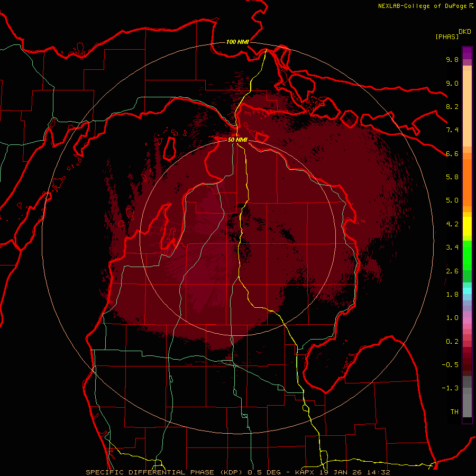Pick the peach band of the color scale
The height and width of the screenshot is (476, 476).
pyautogui.click(x=467, y=108)
